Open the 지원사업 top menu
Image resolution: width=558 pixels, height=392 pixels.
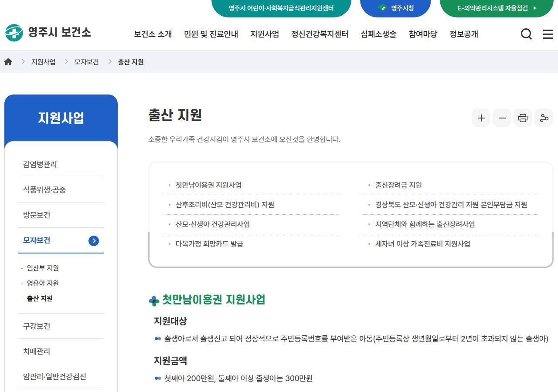(265, 34)
